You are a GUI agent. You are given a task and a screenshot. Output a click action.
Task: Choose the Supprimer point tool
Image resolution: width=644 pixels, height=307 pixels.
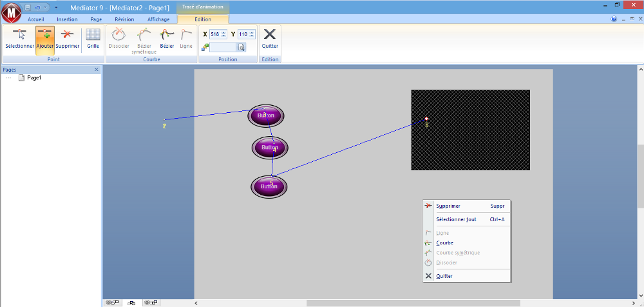point(68,39)
